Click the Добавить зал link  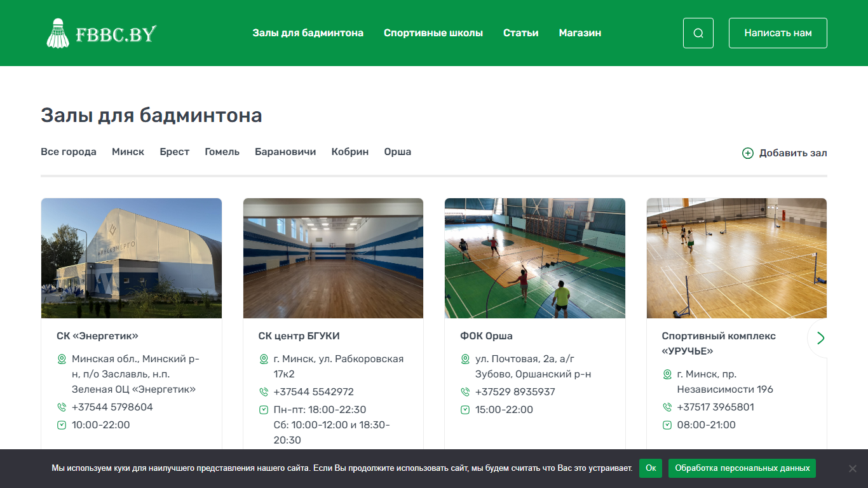pyautogui.click(x=785, y=153)
